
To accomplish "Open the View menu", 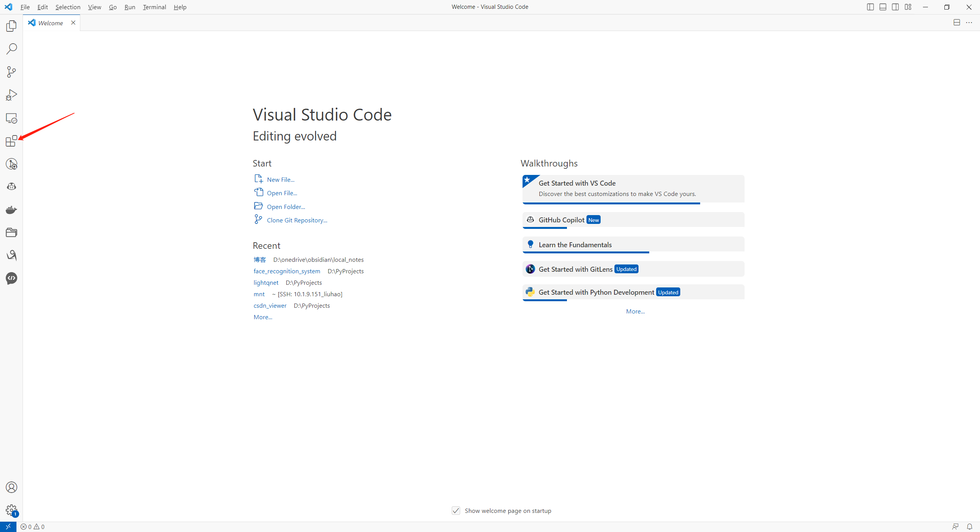I will (x=95, y=7).
